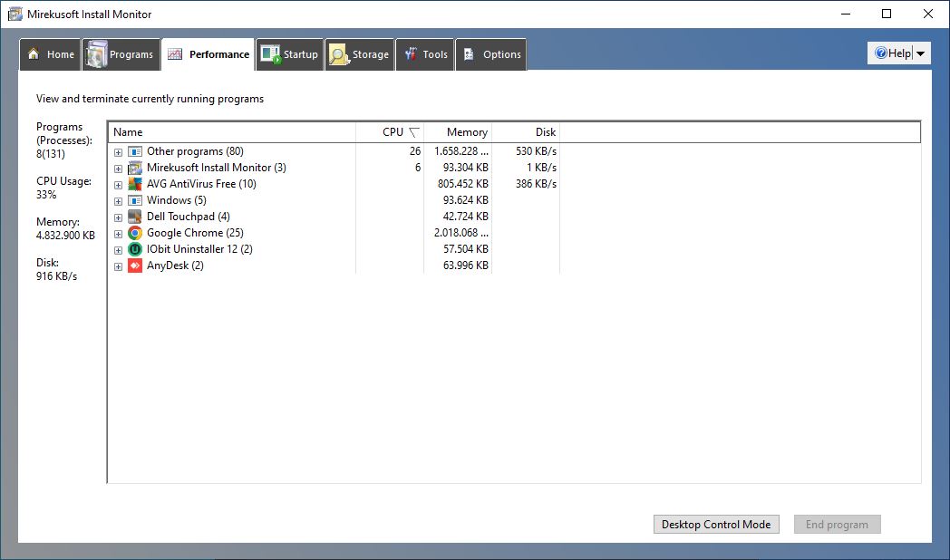Sort by the CPU column header
The height and width of the screenshot is (560, 950).
pyautogui.click(x=390, y=132)
